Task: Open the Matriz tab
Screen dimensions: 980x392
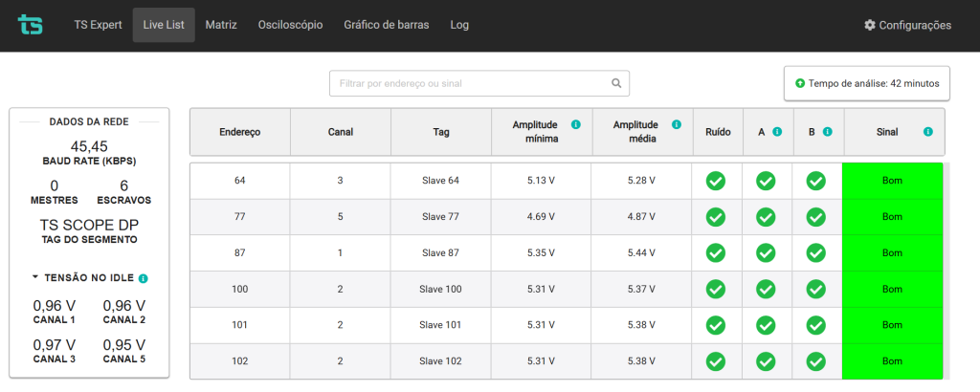Action: [x=221, y=25]
